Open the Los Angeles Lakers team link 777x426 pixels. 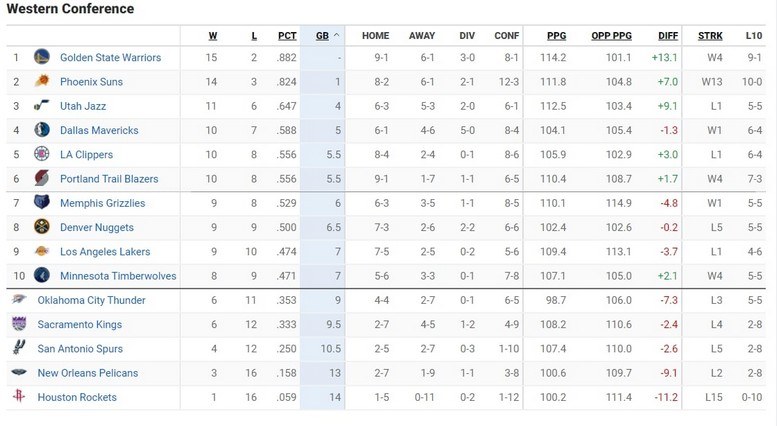(x=105, y=252)
